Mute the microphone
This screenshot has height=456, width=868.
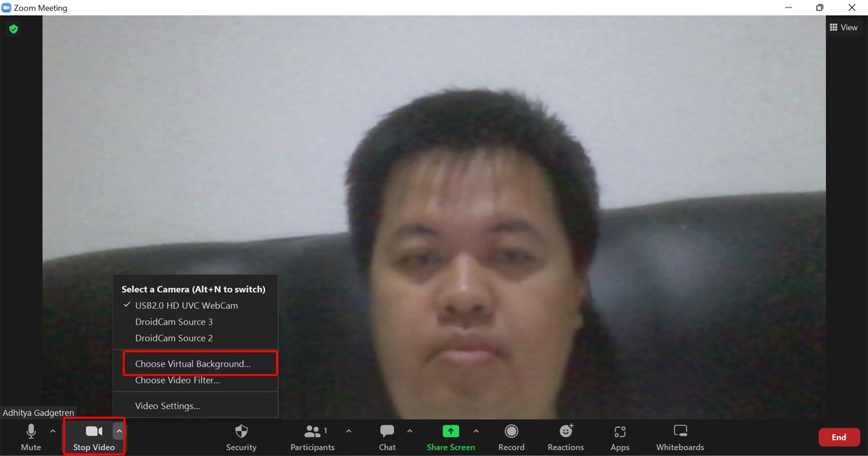[x=31, y=437]
